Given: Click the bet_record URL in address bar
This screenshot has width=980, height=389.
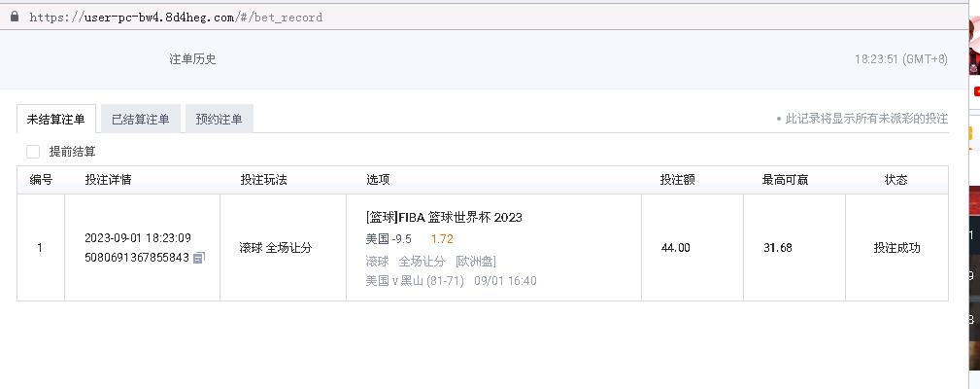Looking at the screenshot, I should 176,18.
